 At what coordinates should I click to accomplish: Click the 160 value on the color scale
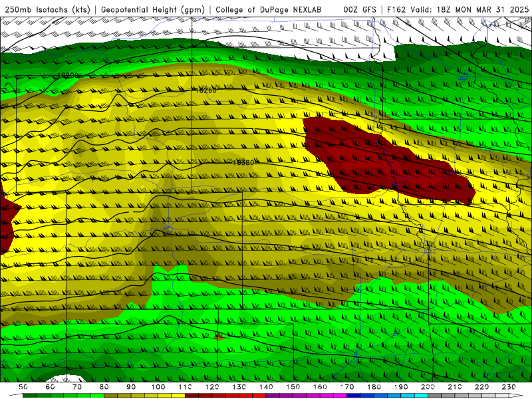pos(320,387)
